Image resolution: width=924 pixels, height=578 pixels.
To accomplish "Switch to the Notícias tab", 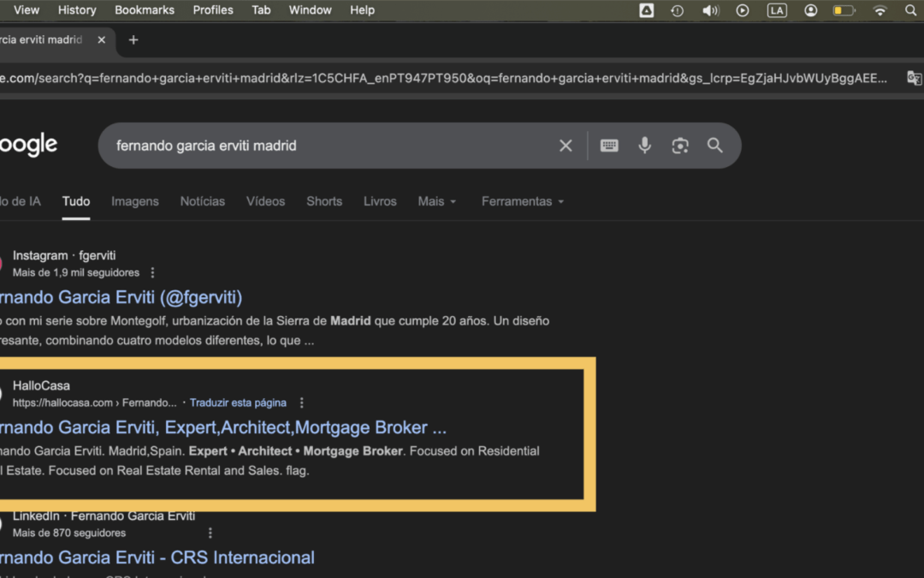I will [x=203, y=202].
